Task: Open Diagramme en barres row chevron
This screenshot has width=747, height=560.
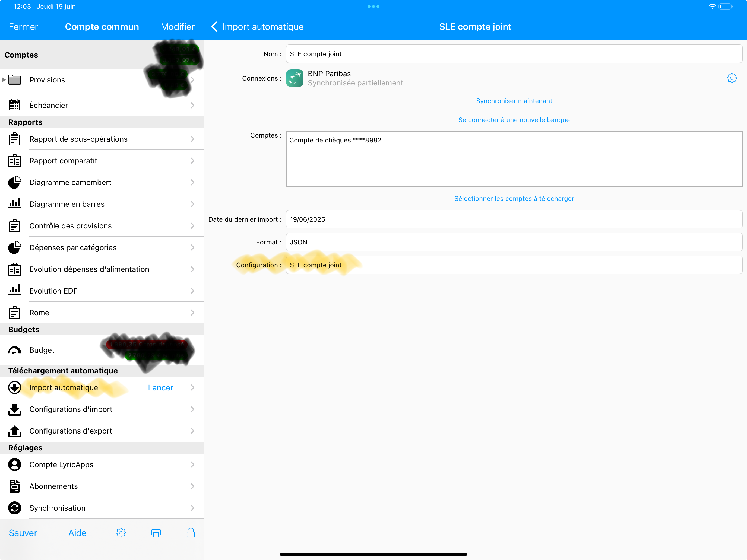Action: (192, 204)
